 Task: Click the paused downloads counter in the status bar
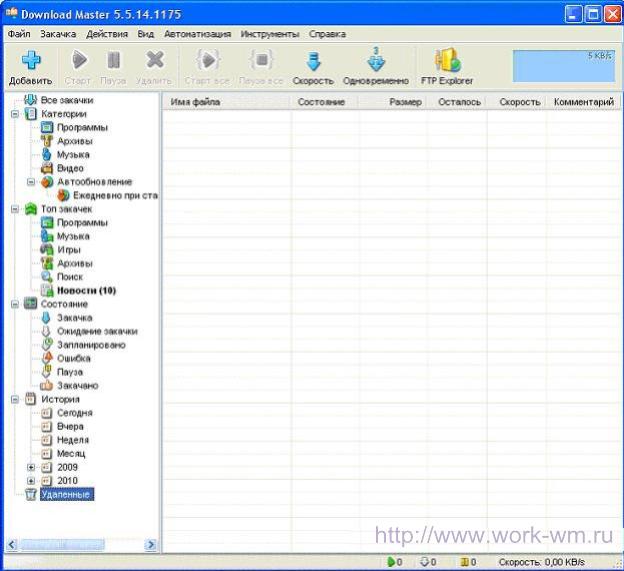(x=468, y=562)
